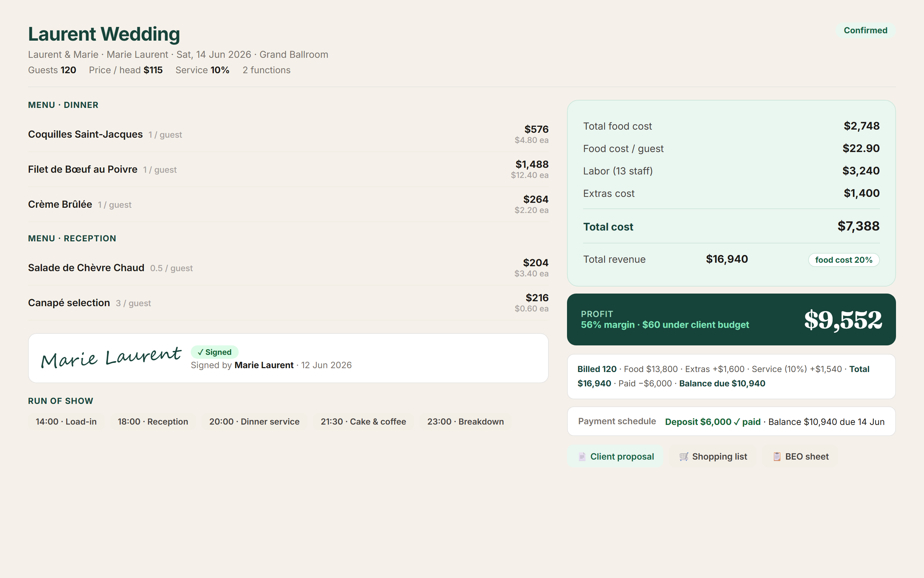924x578 pixels.
Task: Click the $1,488 Filet cost
Action: click(532, 164)
